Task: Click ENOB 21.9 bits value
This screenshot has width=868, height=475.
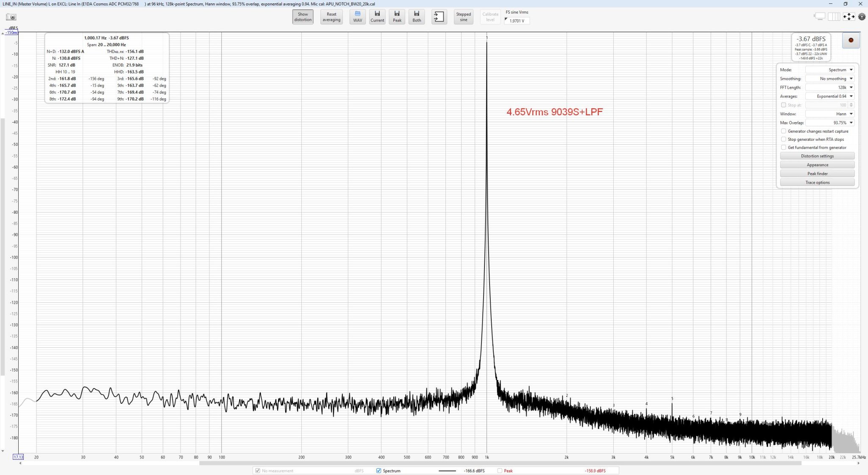Action: click(134, 65)
